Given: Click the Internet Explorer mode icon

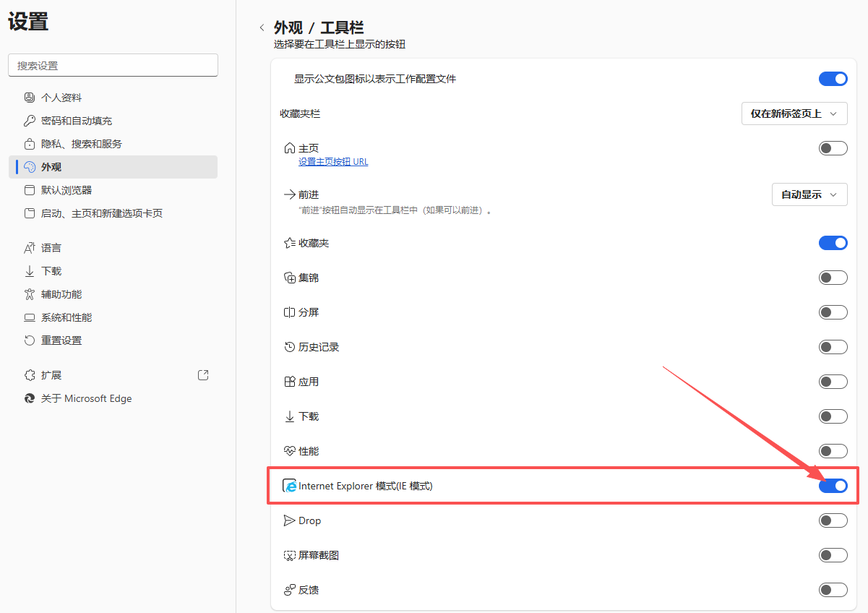Looking at the screenshot, I should [290, 486].
